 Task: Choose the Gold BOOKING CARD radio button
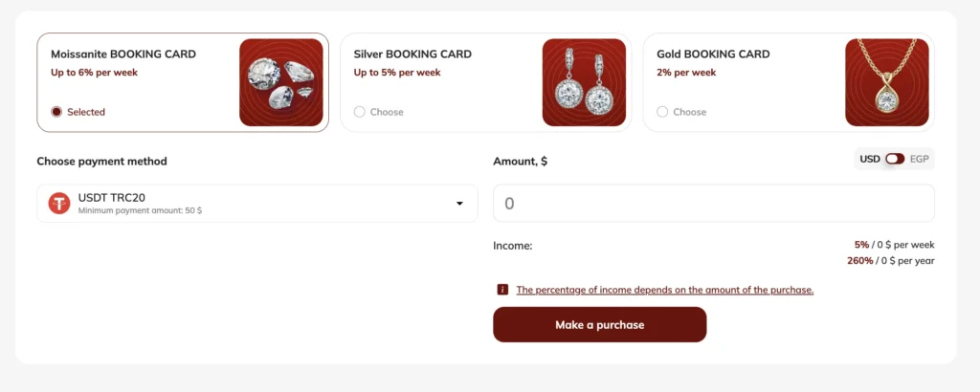(x=662, y=112)
